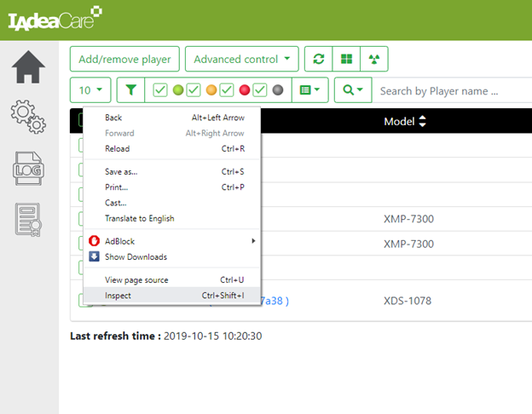Screen dimensions: 532x414
Task: Choose Inspect in the context menu
Action: pos(172,296)
